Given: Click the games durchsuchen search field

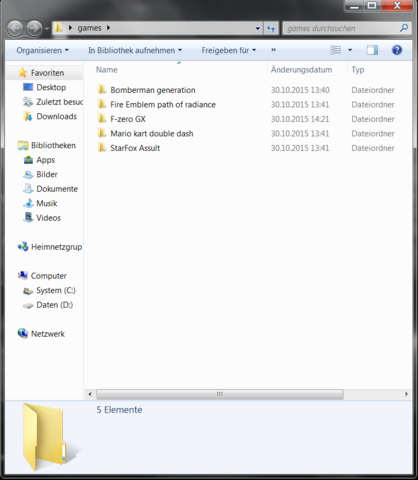Looking at the screenshot, I should [x=341, y=28].
